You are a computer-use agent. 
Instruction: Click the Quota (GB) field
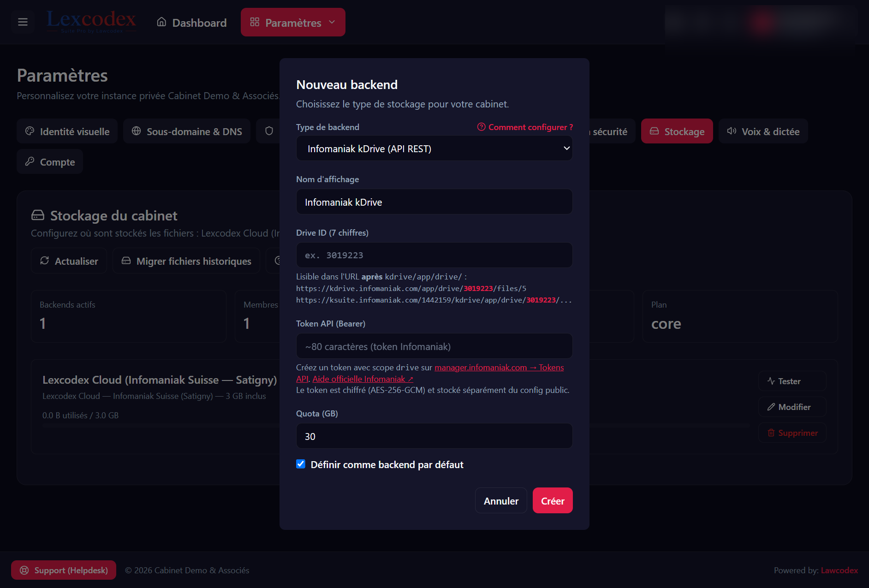tap(434, 436)
